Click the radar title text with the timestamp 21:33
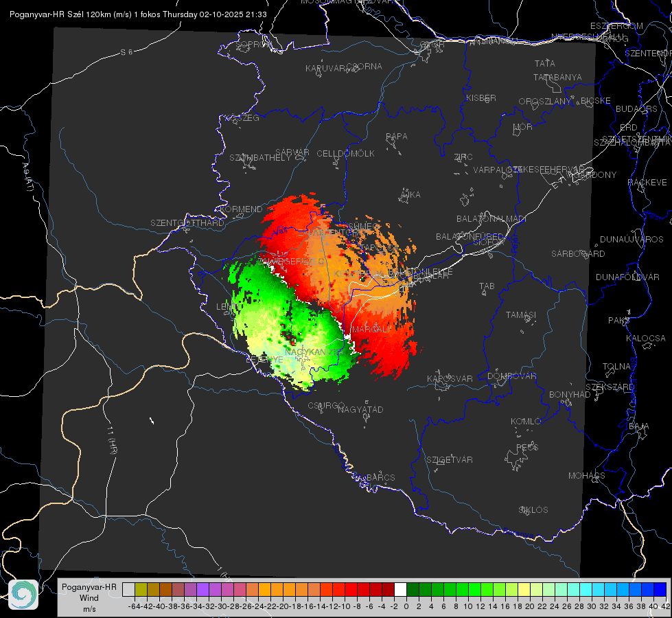The image size is (672, 618). (138, 14)
